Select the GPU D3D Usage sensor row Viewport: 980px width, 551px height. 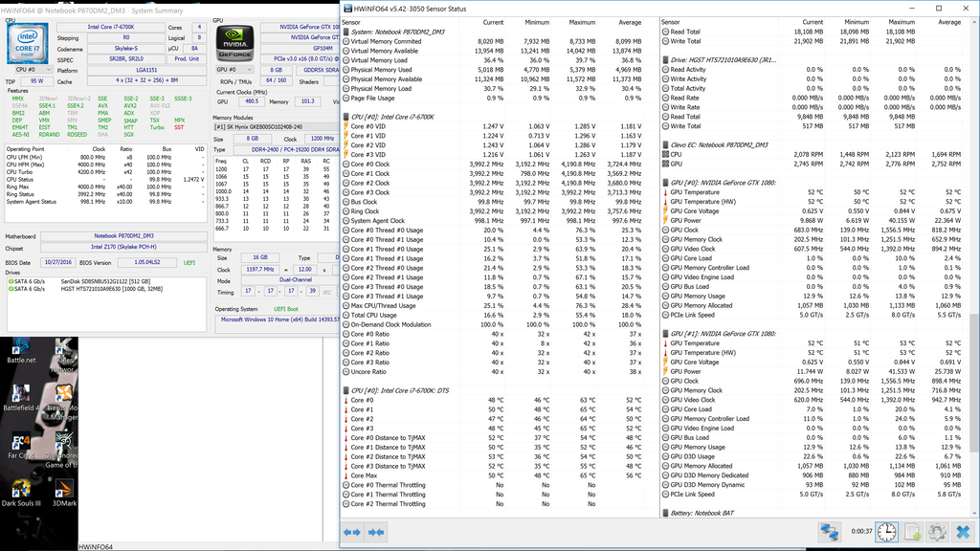813,456
